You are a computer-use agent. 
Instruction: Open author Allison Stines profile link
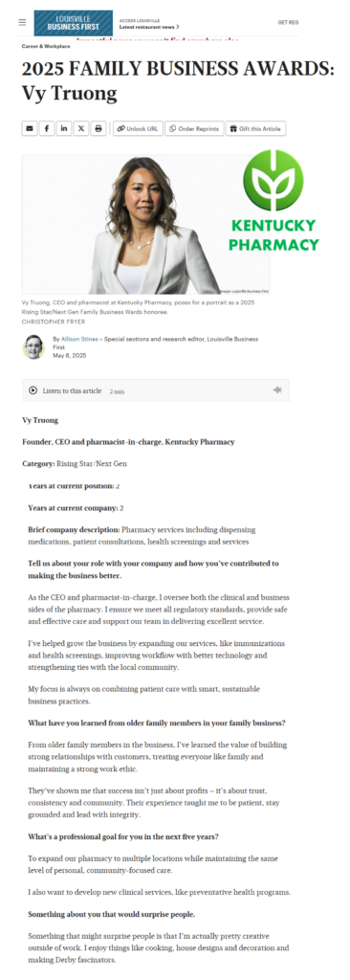pyautogui.click(x=79, y=339)
